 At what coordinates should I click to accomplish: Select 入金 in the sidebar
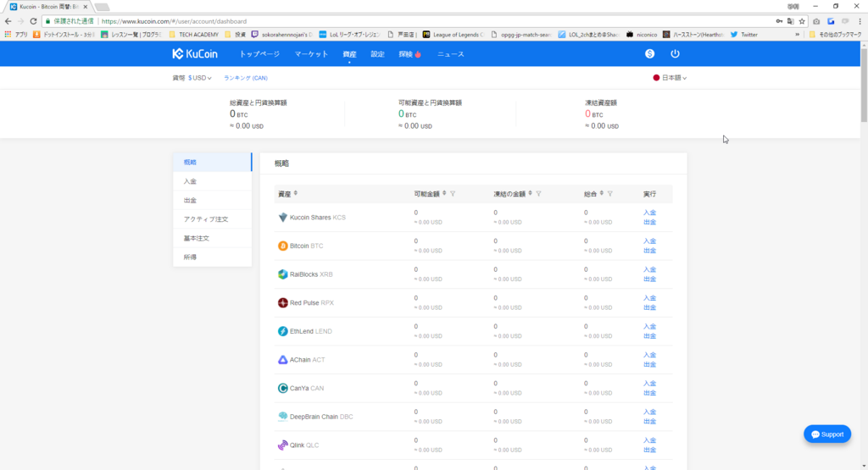click(212, 181)
